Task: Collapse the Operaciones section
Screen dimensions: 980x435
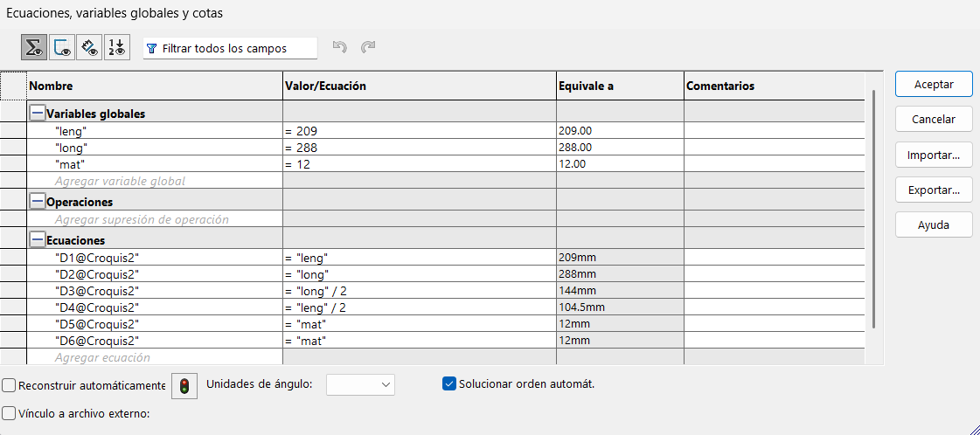Action: coord(37,202)
